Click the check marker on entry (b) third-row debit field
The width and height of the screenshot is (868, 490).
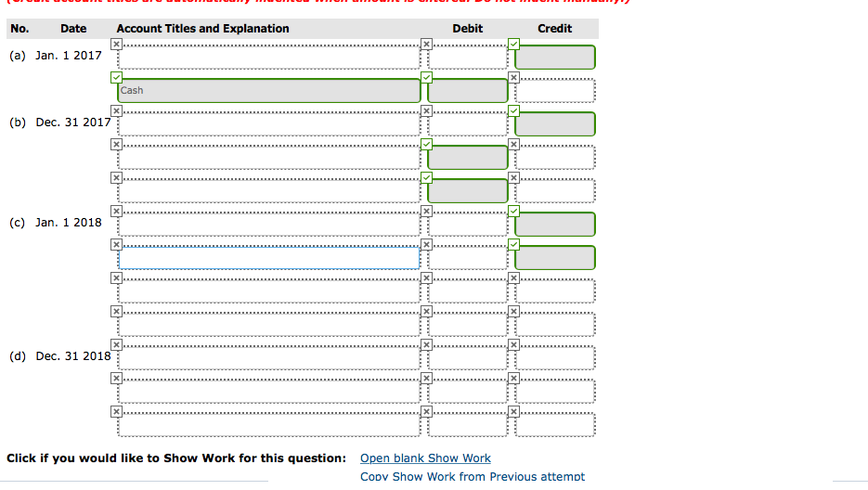[426, 178]
